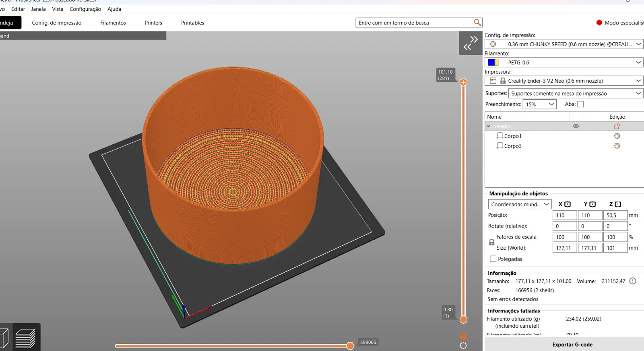Enable the Aba checkbox
Screen dimensions: 644x351
click(580, 104)
